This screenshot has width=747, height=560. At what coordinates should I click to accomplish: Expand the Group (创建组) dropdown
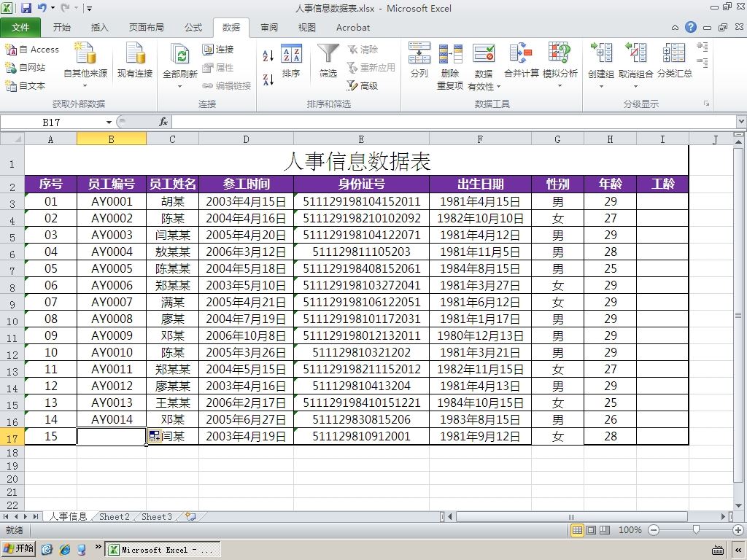pos(601,87)
